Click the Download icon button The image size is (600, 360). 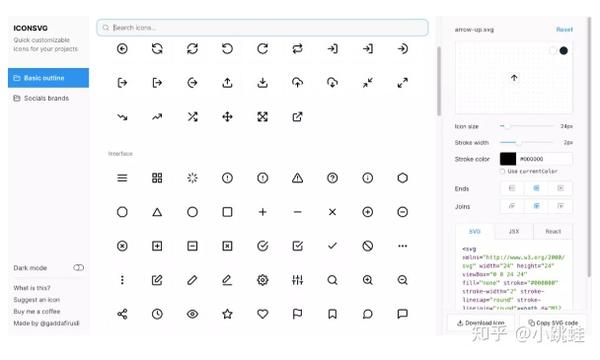(x=481, y=323)
